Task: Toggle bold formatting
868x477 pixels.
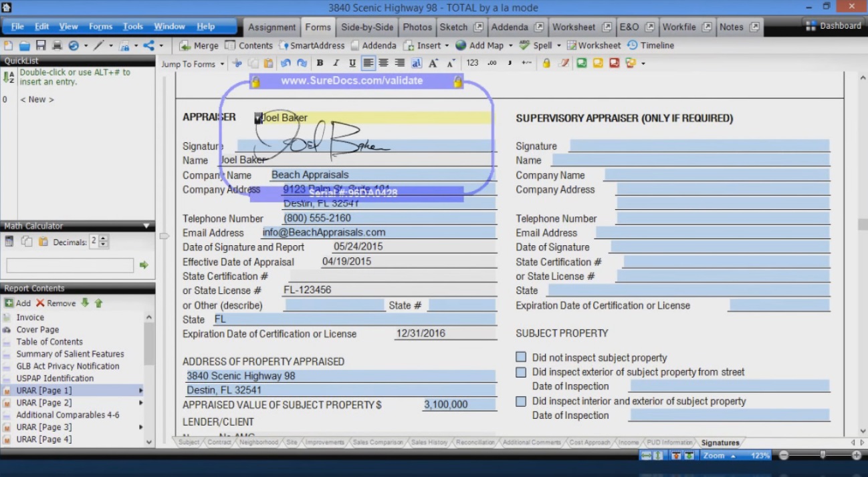Action: 320,63
